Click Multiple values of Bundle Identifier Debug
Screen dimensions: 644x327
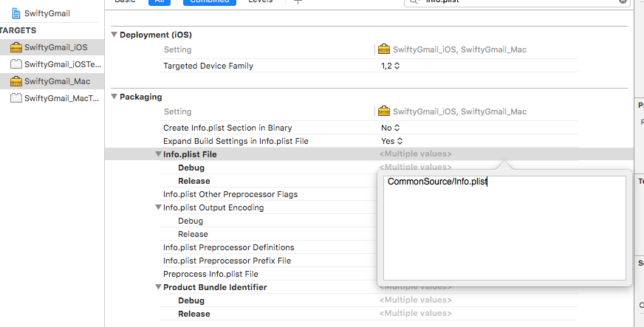coord(415,300)
